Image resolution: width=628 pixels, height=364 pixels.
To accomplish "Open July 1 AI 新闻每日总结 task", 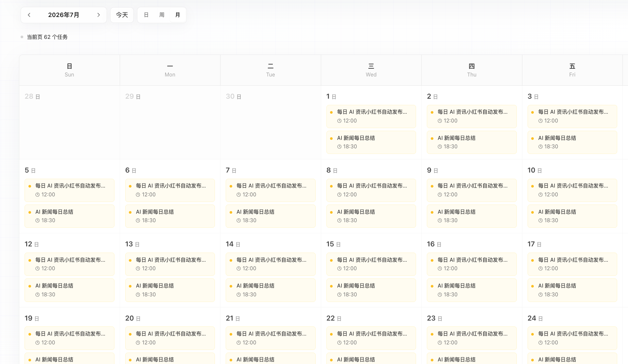I will 371,142.
